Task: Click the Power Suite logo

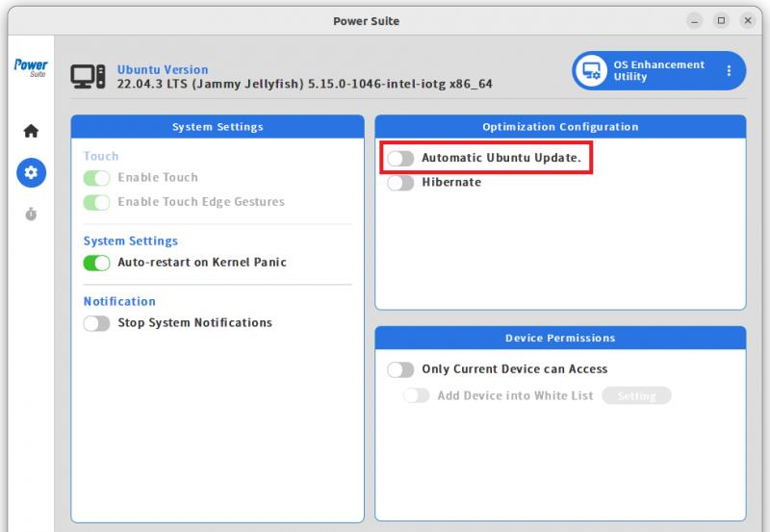Action: point(31,67)
